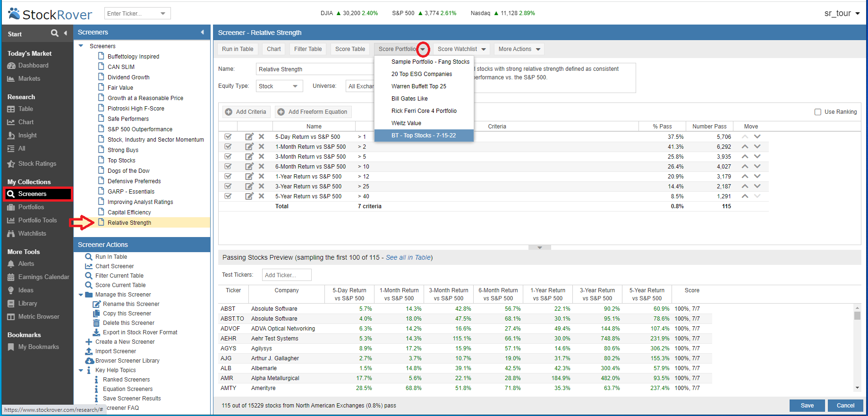The image size is (868, 416).
Task: Click Add Freeform Equation button
Action: [313, 112]
